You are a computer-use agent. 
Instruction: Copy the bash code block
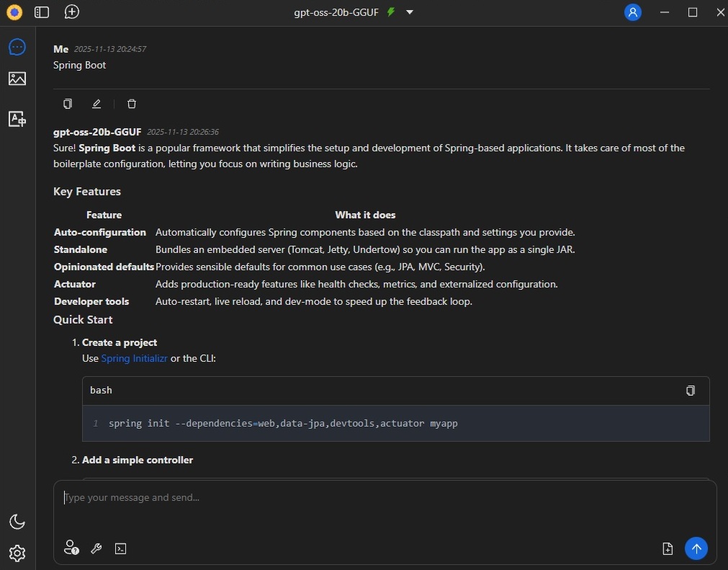pyautogui.click(x=690, y=391)
